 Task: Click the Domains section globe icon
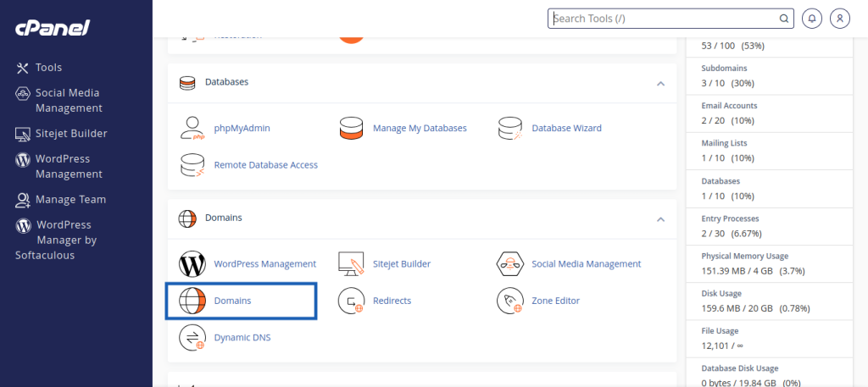[x=187, y=218]
